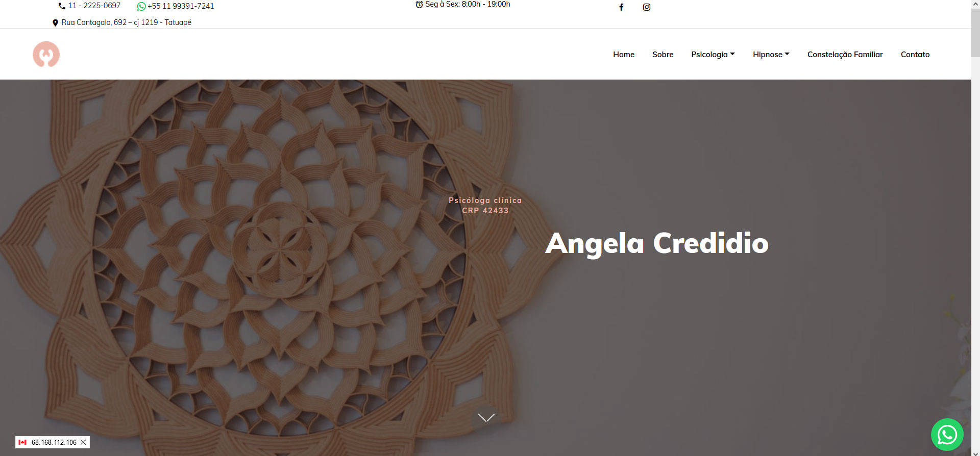Click the clock icon near opening hours
This screenshot has width=980, height=456.
tap(419, 5)
